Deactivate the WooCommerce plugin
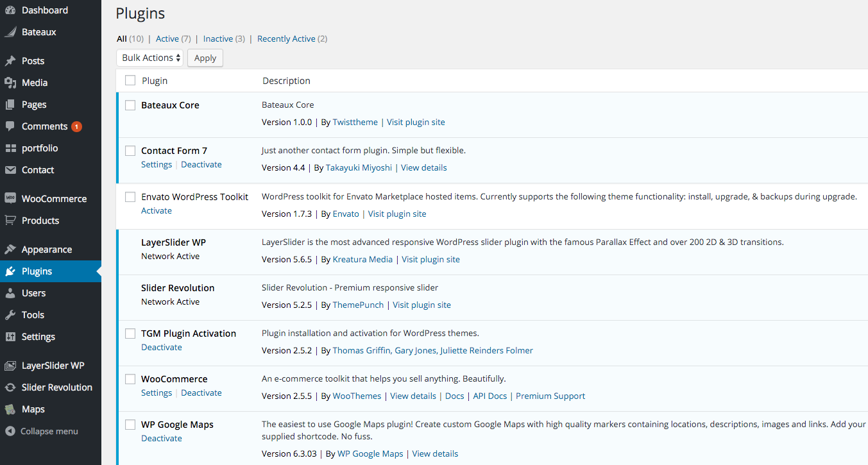The width and height of the screenshot is (868, 465). pos(201,393)
